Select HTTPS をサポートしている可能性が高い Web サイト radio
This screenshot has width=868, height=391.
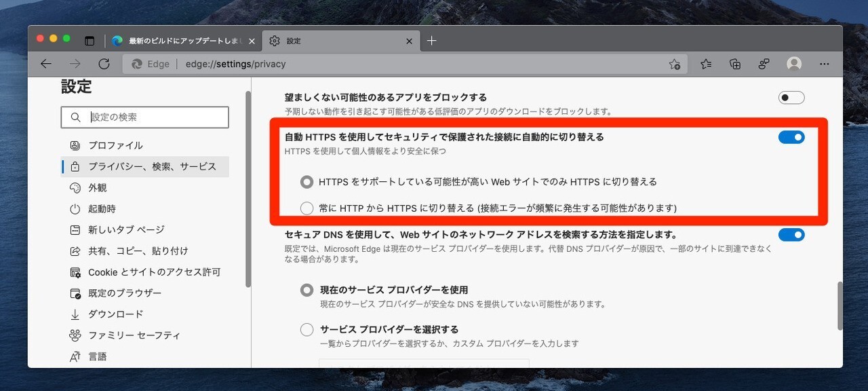click(307, 182)
